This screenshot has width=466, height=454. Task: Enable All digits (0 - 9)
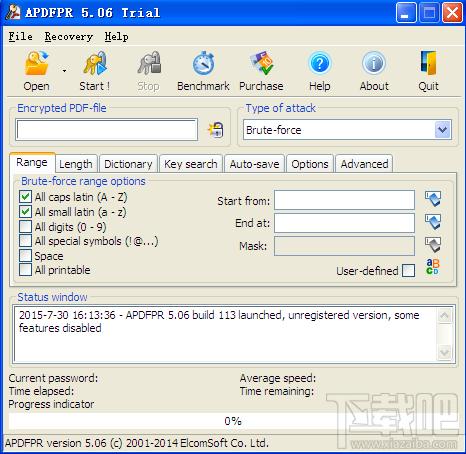[25, 226]
